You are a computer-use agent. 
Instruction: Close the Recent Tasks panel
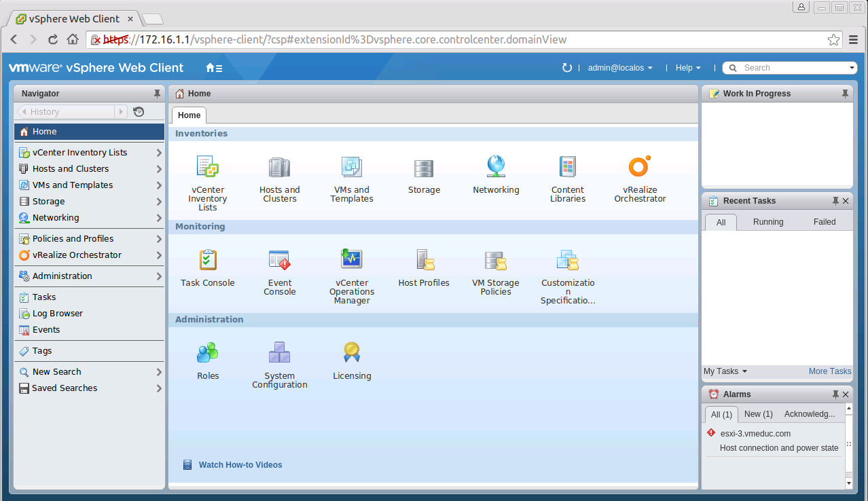846,201
